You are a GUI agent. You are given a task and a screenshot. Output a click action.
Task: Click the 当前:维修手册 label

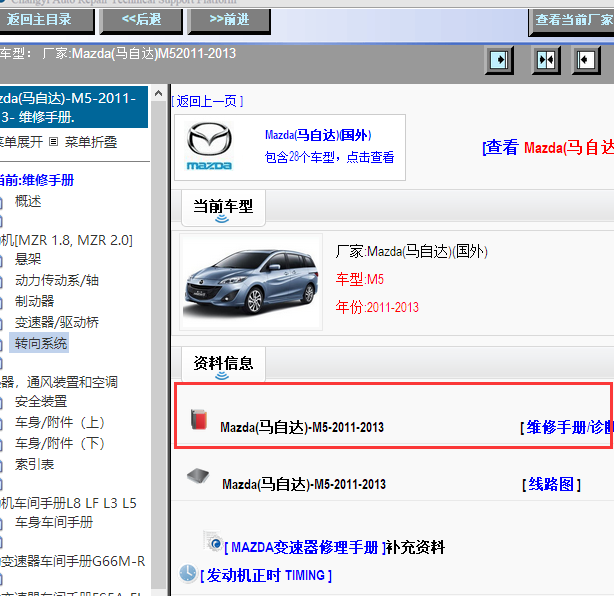tap(37, 181)
